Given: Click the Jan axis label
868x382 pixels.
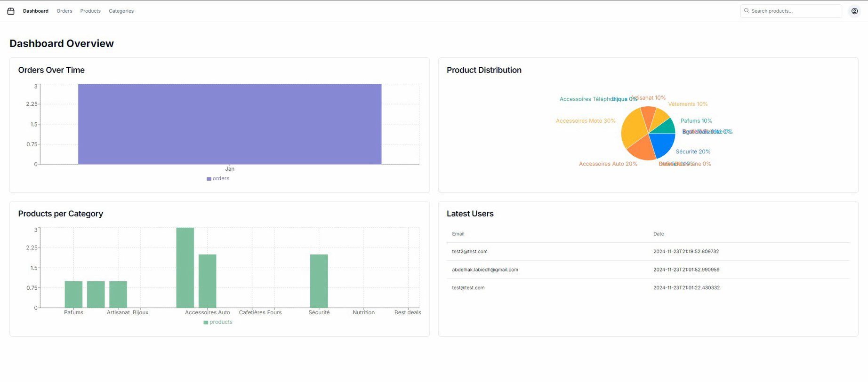Looking at the screenshot, I should 230,169.
